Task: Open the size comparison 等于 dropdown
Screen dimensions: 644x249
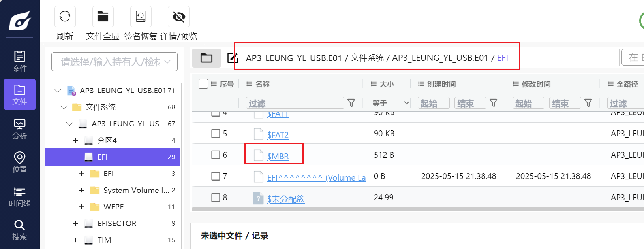Action: pos(391,103)
